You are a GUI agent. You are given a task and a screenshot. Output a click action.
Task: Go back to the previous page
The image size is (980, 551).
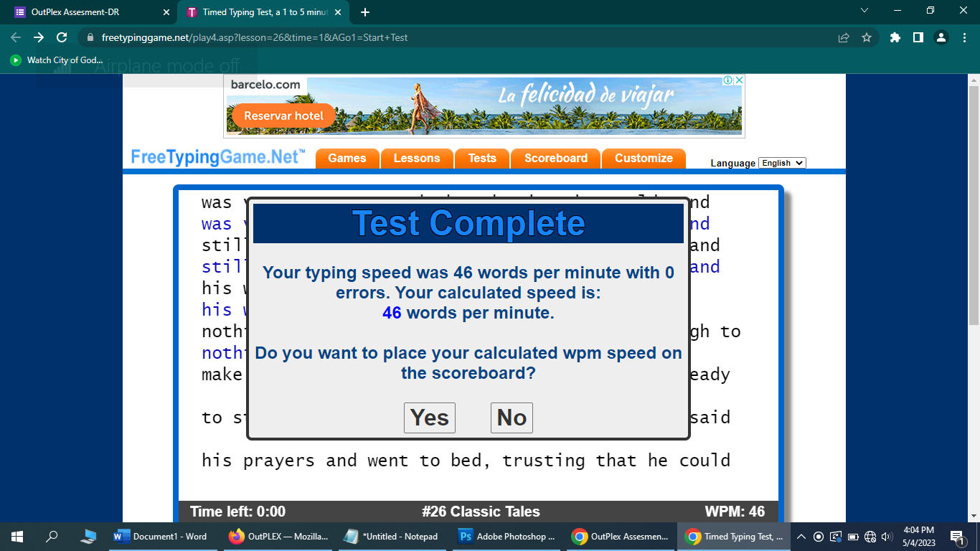click(16, 37)
